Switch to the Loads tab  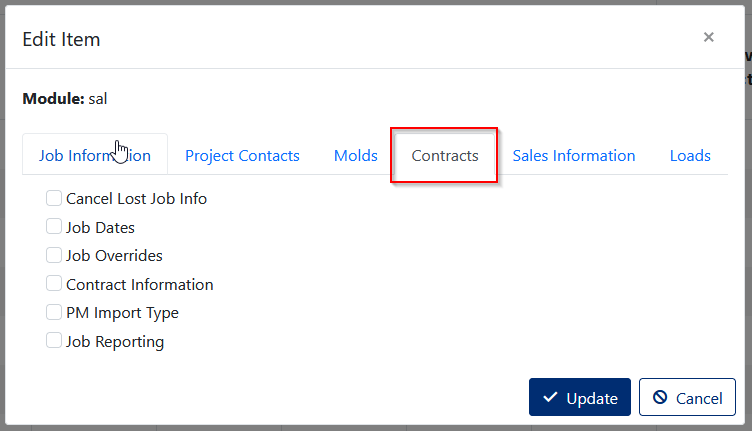pos(690,155)
